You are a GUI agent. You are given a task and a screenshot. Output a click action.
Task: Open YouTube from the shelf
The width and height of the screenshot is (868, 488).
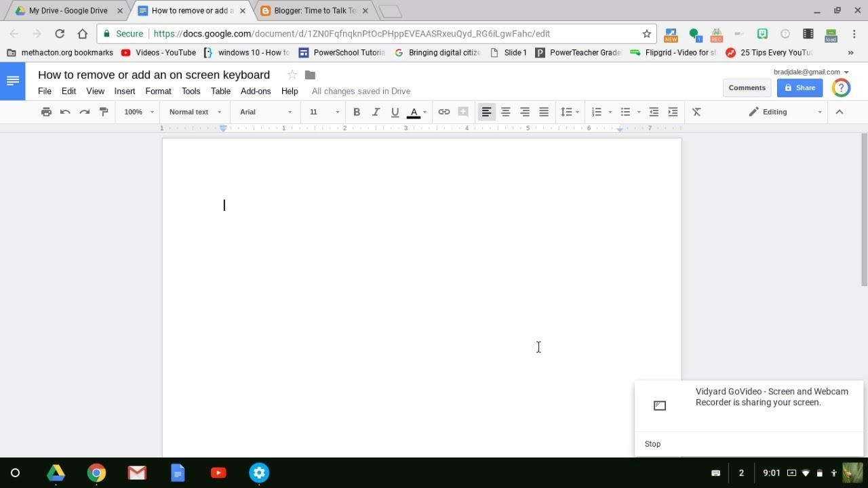pyautogui.click(x=218, y=473)
